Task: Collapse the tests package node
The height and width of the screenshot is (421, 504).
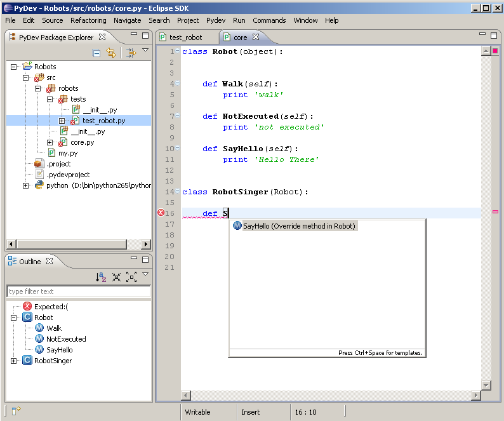Action: [50, 99]
